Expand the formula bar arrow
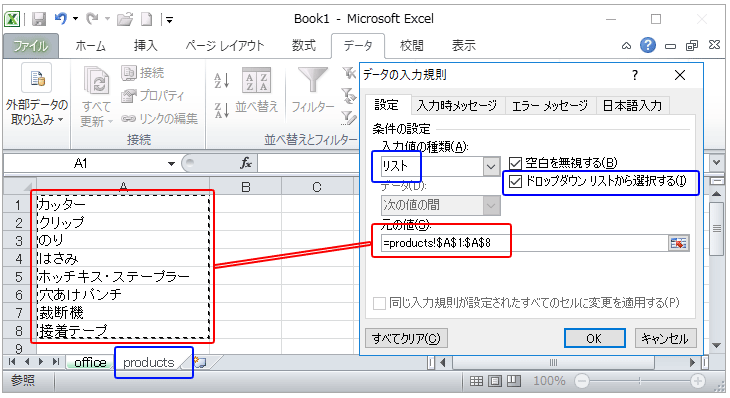Screen dimensions: 730x398 pos(716,163)
